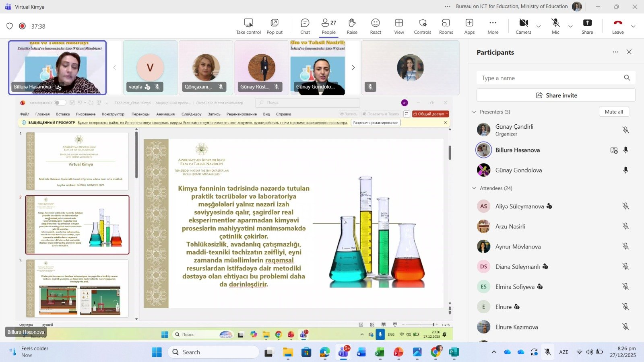Open the More options menu
The width and height of the screenshot is (644, 362).
tap(493, 26)
